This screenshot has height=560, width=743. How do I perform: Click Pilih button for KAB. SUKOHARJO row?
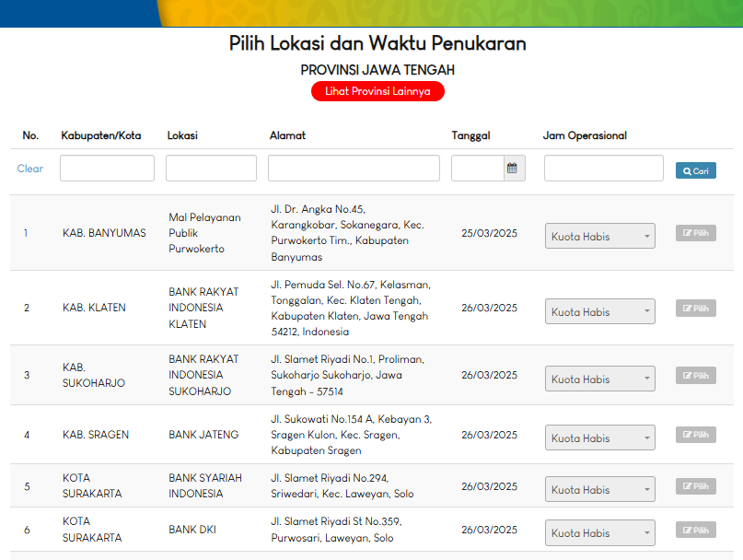(x=696, y=376)
